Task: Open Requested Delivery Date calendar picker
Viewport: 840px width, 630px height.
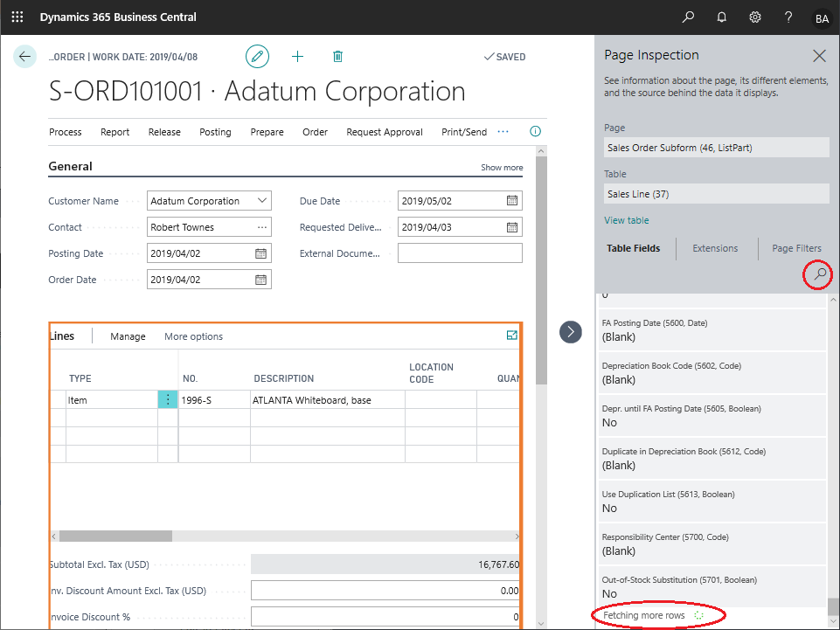Action: tap(512, 227)
